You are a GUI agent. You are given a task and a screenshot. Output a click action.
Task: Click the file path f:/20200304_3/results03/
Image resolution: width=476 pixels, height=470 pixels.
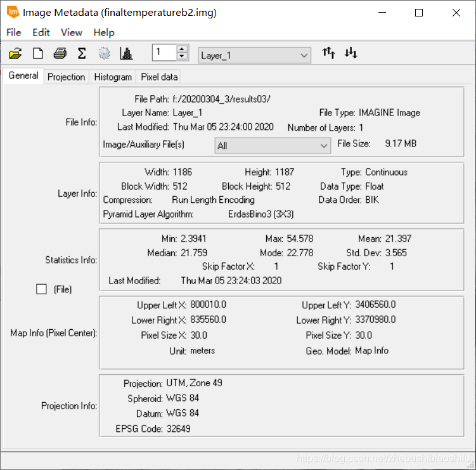click(x=221, y=99)
